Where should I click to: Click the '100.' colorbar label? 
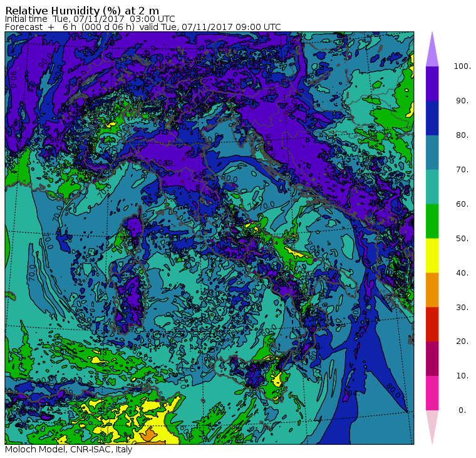(462, 66)
